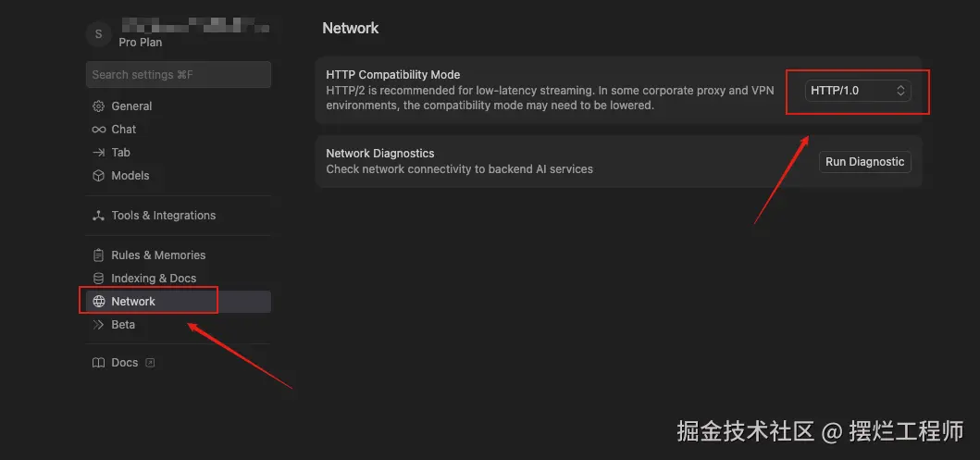Select the Tab arrow icon
This screenshot has width=980, height=460.
pyautogui.click(x=98, y=153)
